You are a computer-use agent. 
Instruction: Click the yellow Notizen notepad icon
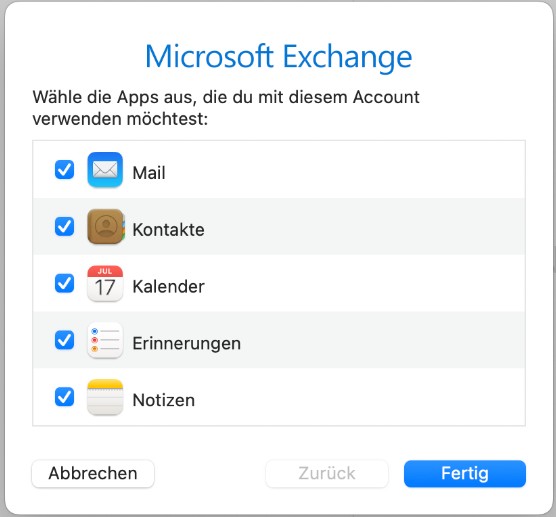click(x=105, y=397)
